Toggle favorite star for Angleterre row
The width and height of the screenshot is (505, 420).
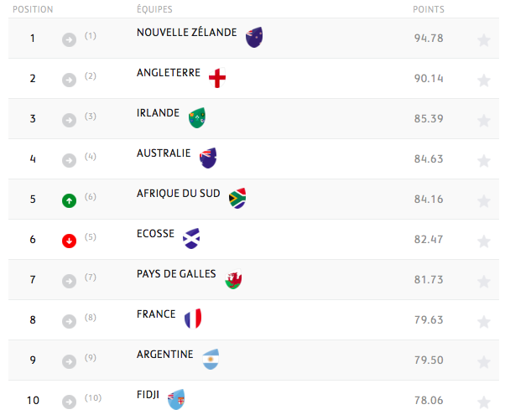coord(484,80)
